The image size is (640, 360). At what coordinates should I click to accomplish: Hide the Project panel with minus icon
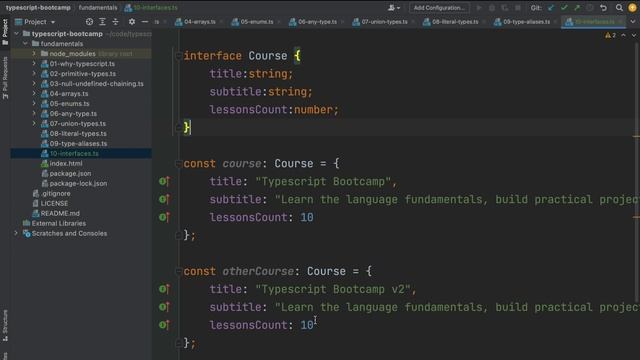(x=145, y=22)
